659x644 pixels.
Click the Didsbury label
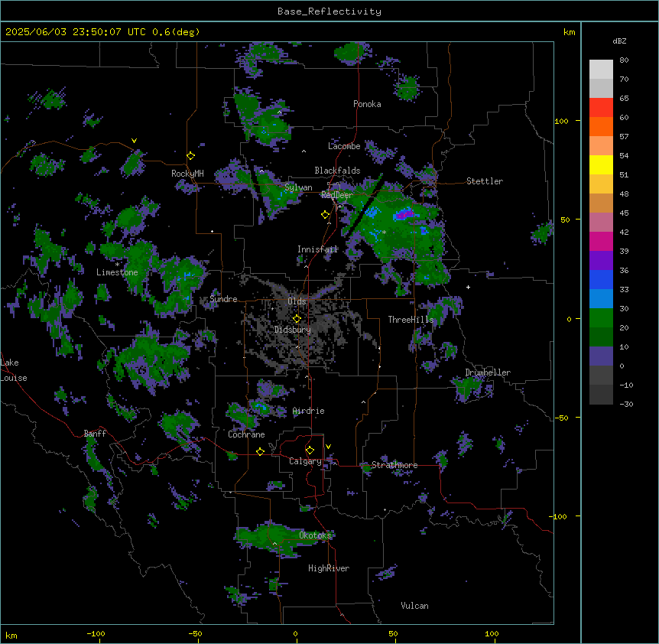[x=292, y=330]
